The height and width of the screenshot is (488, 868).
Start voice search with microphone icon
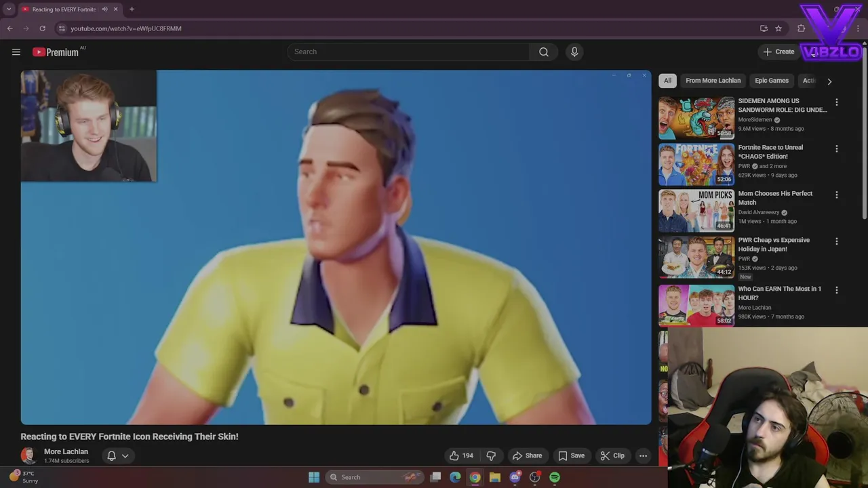coord(574,52)
